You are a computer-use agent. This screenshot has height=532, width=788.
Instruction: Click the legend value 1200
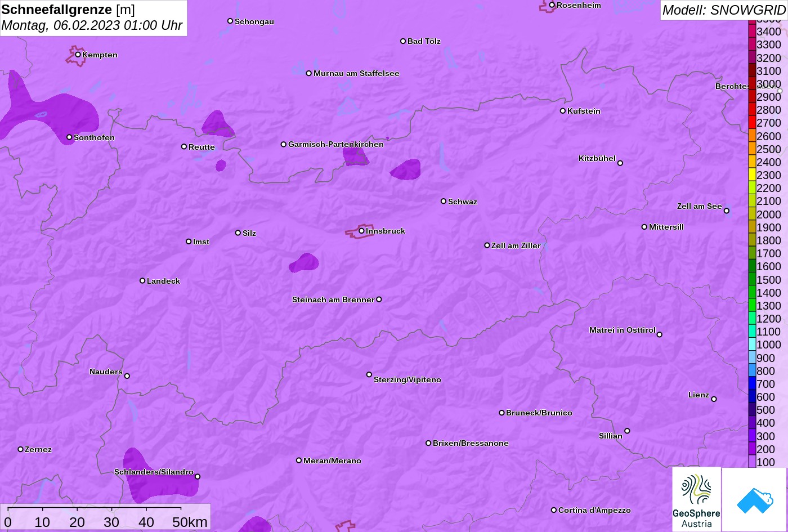(769, 319)
